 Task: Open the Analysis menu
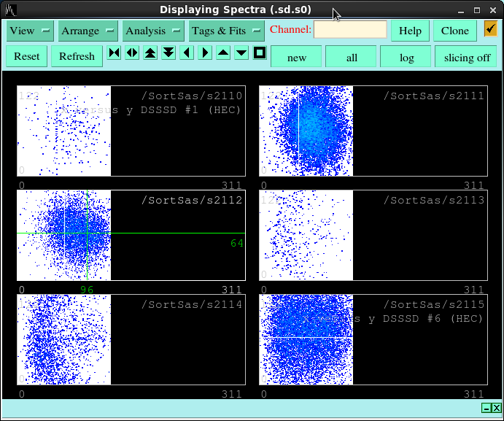[x=152, y=31]
